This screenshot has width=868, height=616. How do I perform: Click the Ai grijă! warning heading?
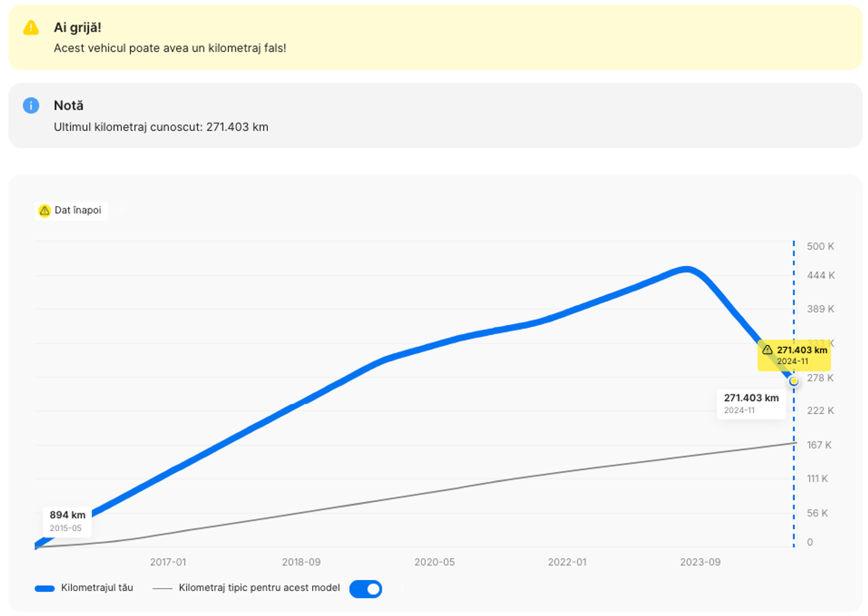tap(77, 28)
